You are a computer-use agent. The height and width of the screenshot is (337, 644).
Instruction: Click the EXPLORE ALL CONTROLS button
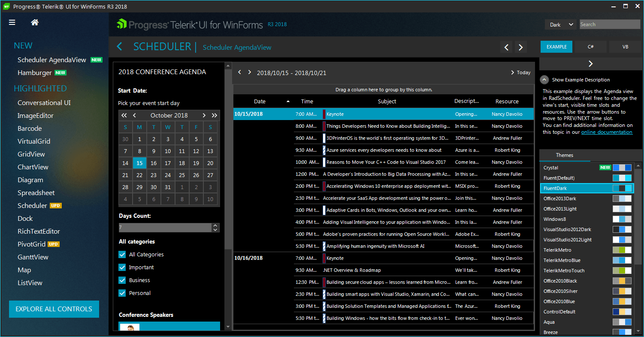[54, 309]
